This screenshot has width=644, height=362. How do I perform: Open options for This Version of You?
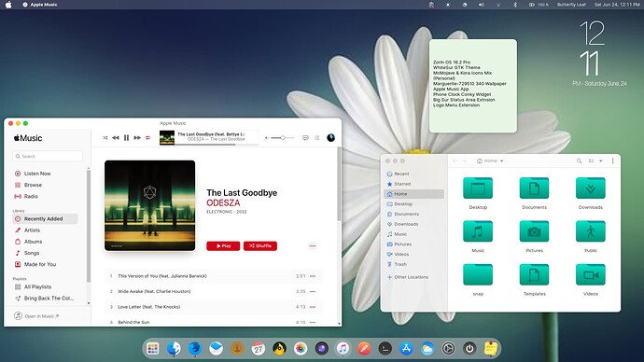[x=313, y=276]
